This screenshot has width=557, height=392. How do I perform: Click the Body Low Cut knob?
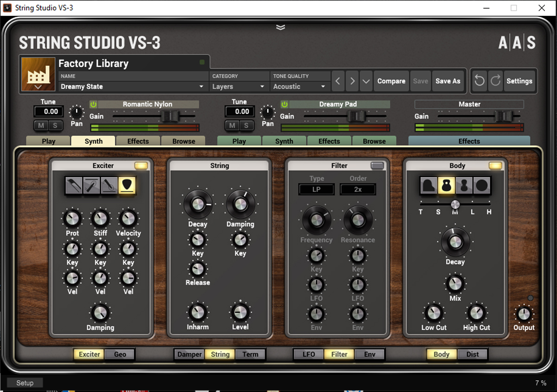434,313
